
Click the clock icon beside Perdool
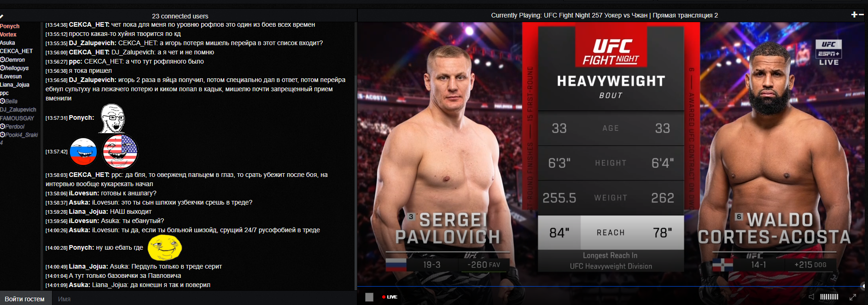coord(3,127)
